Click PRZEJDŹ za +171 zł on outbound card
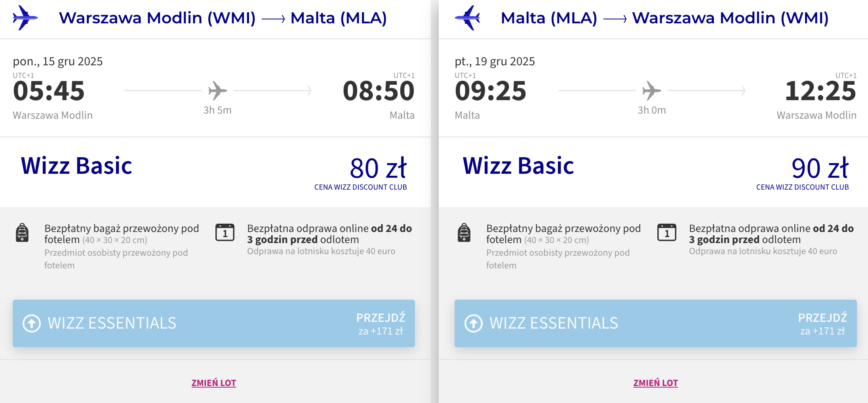Image resolution: width=868 pixels, height=403 pixels. (381, 324)
